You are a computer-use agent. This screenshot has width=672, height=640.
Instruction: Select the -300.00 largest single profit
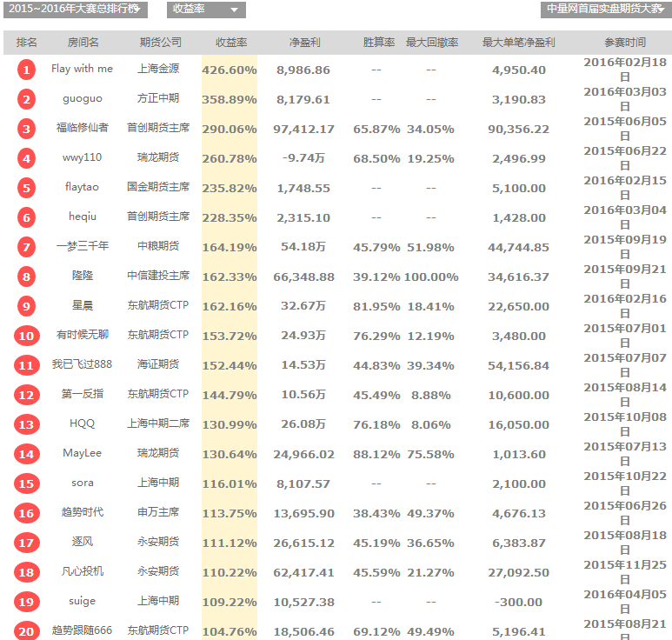click(x=519, y=603)
